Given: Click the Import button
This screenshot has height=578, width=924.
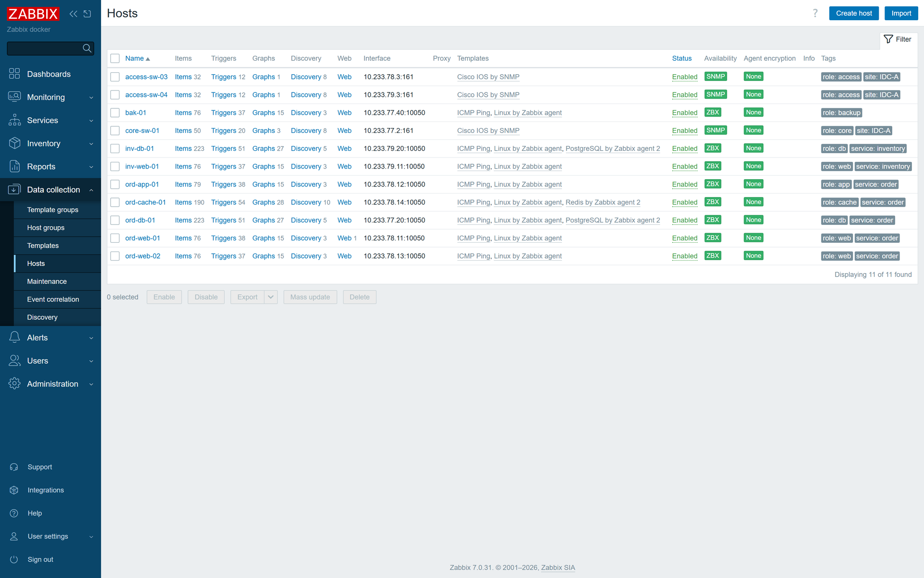Looking at the screenshot, I should tap(901, 13).
